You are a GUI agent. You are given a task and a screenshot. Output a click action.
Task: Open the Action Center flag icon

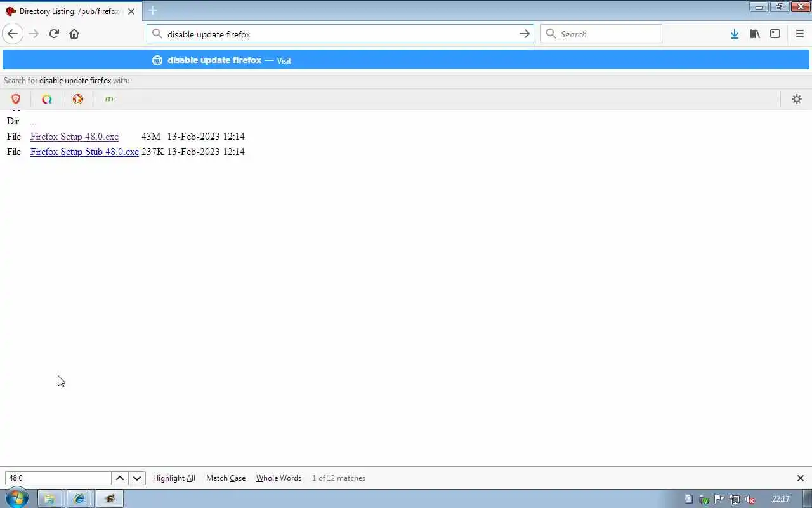pyautogui.click(x=719, y=499)
